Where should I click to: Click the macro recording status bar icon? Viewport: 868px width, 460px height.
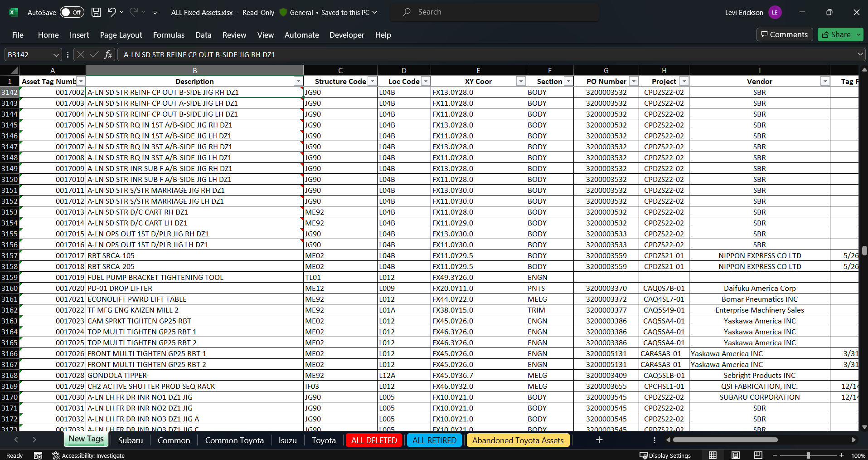tap(38, 455)
